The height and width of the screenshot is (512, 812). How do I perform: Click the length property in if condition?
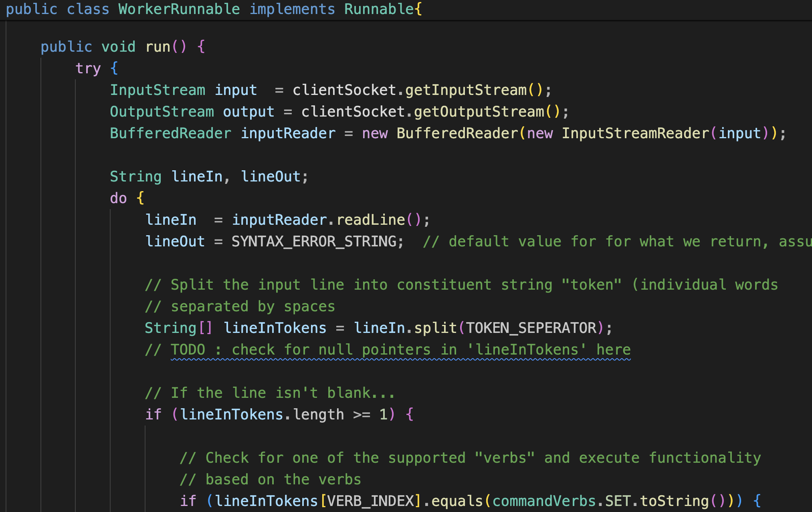pyautogui.click(x=318, y=415)
